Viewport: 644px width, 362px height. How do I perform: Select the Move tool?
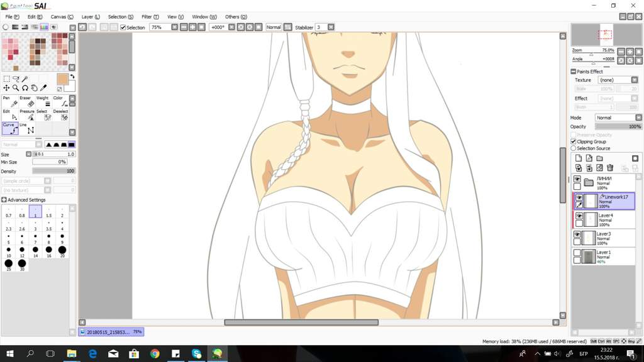[x=6, y=88]
